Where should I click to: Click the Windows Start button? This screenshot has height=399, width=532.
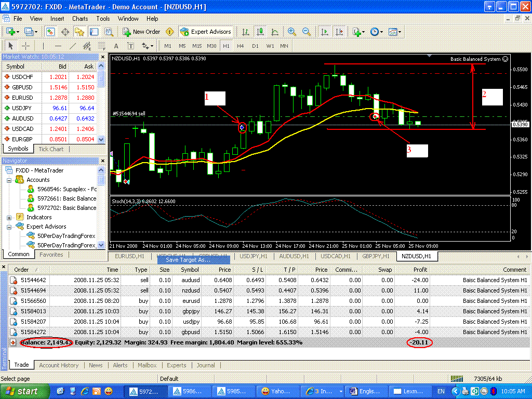tap(21, 391)
